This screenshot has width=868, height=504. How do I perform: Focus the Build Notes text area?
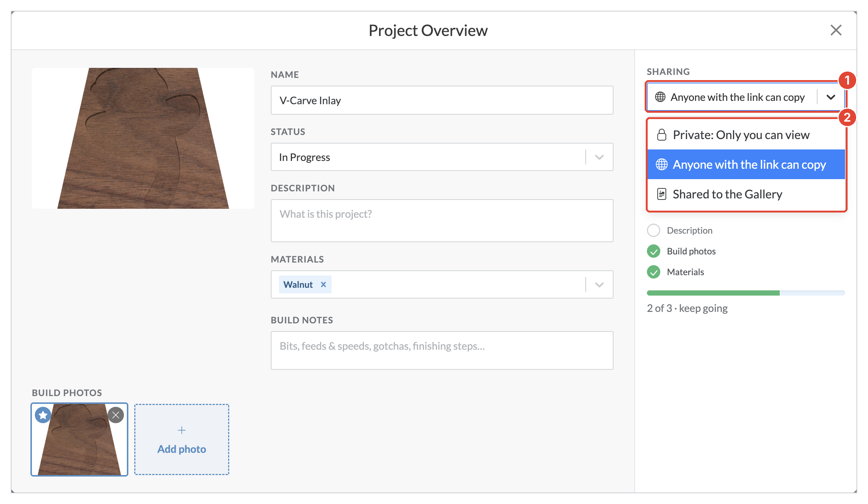442,350
